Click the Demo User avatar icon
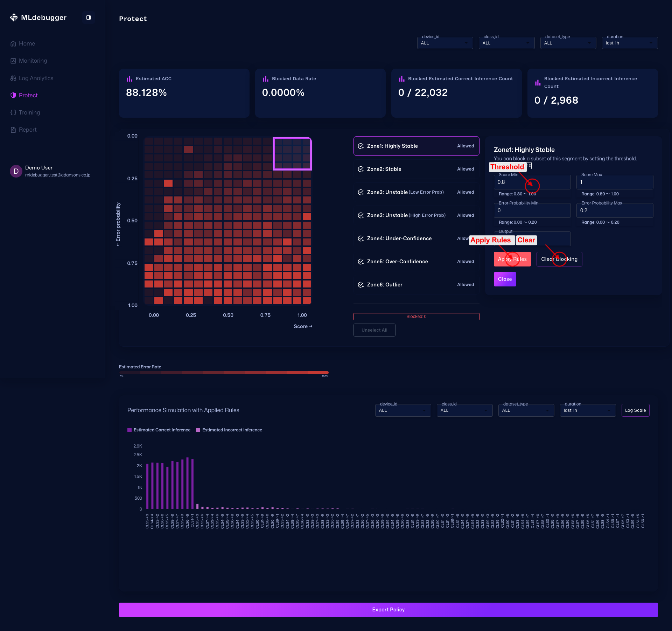672x631 pixels. 16,171
